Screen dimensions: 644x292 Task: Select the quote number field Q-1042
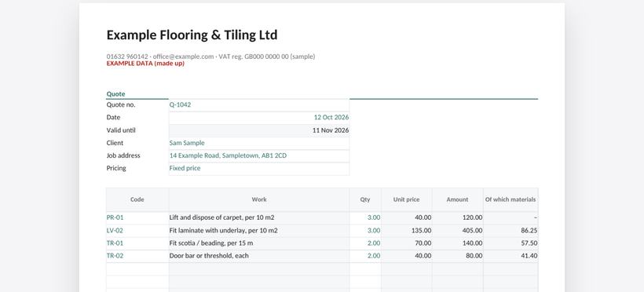259,105
